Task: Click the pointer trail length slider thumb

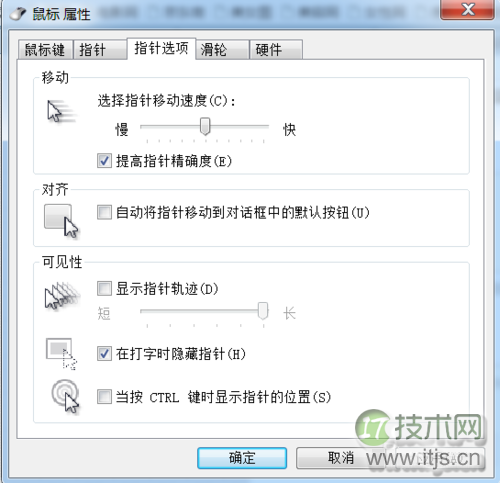Action: [x=263, y=311]
